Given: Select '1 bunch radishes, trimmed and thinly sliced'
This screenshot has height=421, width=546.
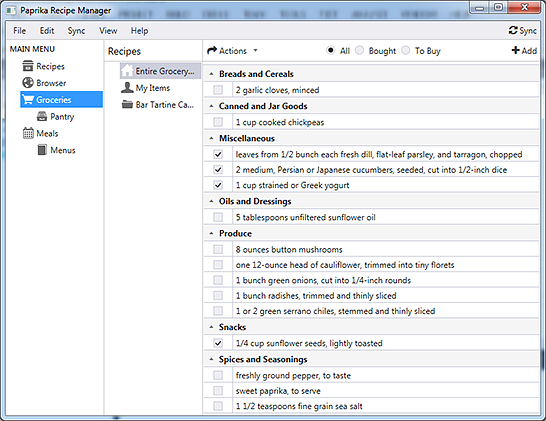Looking at the screenshot, I should pyautogui.click(x=316, y=296).
